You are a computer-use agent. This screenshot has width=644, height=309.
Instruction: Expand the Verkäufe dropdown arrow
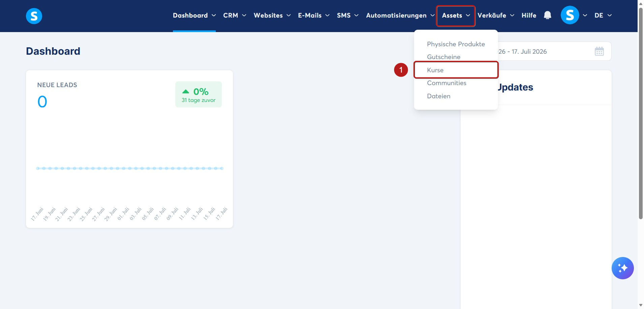(x=512, y=15)
